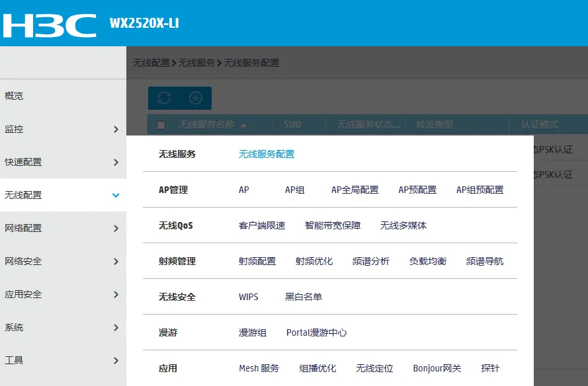Open the Bonjour网关 link
The image size is (588, 386).
click(x=437, y=368)
